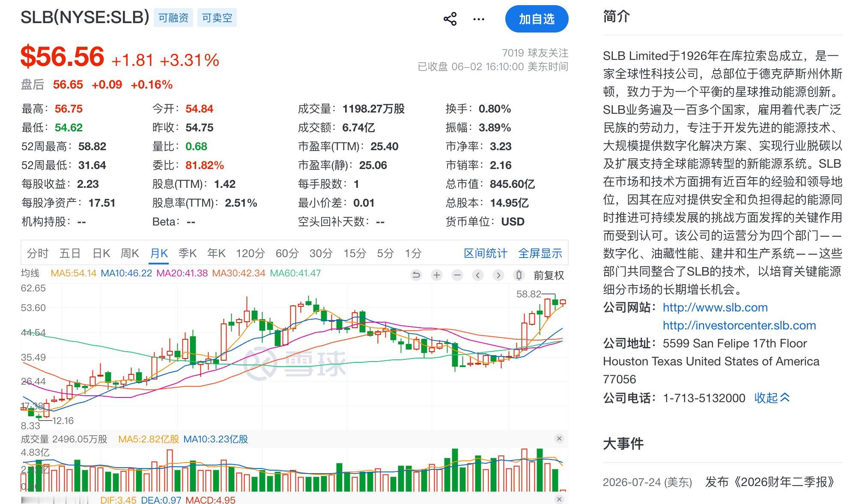Click the chart reset/undo icon
The height and width of the screenshot is (504, 859).
416,275
